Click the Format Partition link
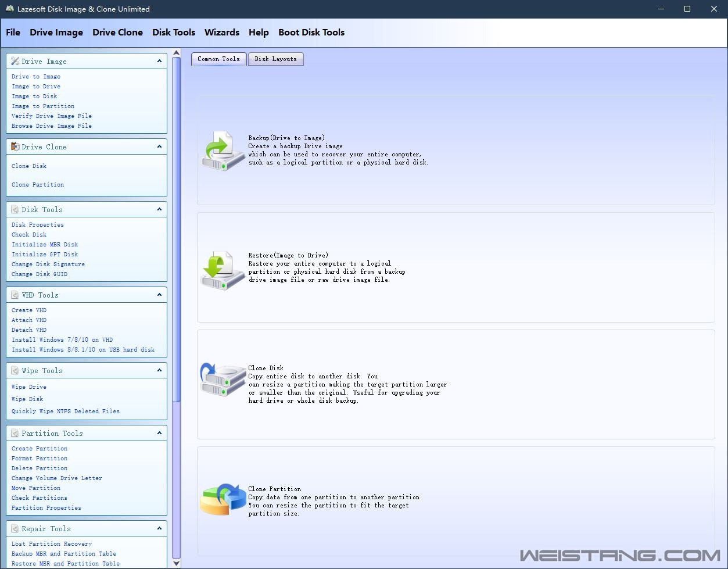 (40, 459)
